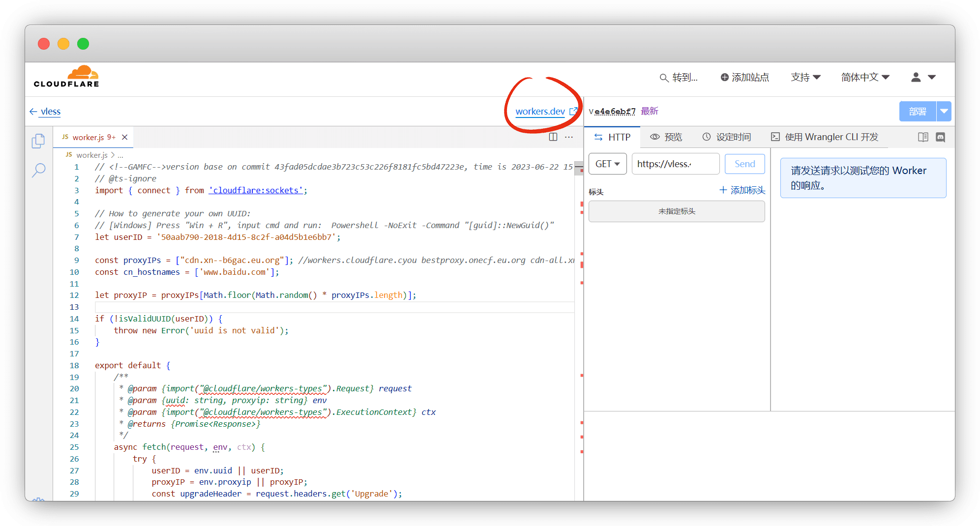The width and height of the screenshot is (980, 526).
Task: Open the user account menu
Action: click(x=923, y=78)
